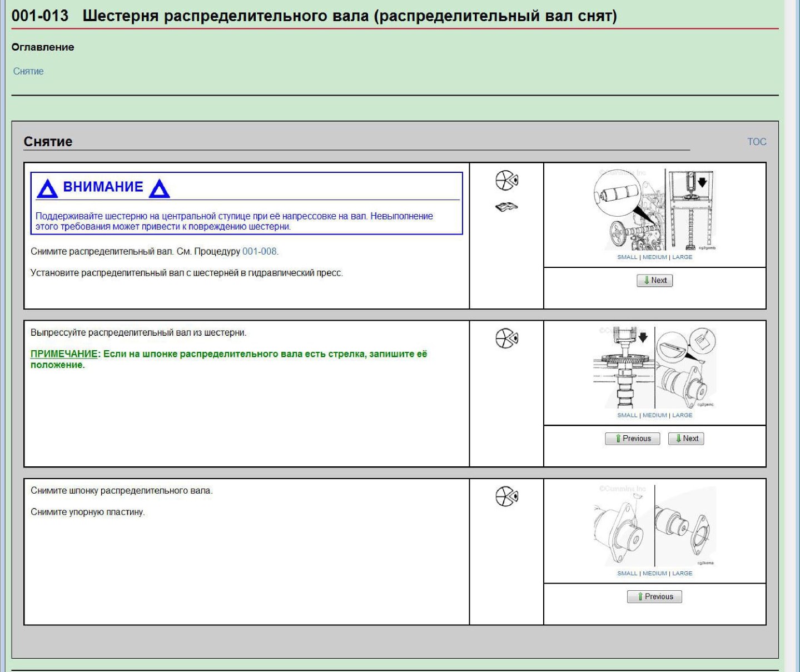800x672 pixels.
Task: Select MEDIUM size for thrust plate image
Action: pos(655,573)
